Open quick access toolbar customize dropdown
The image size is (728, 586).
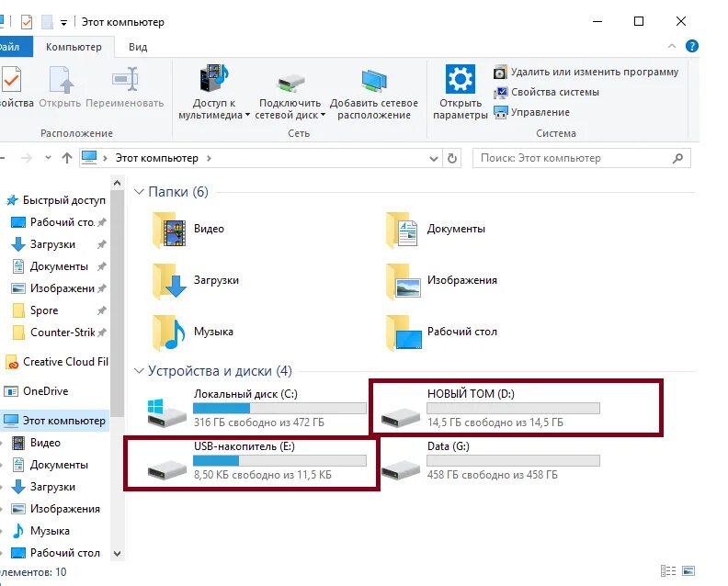point(63,22)
